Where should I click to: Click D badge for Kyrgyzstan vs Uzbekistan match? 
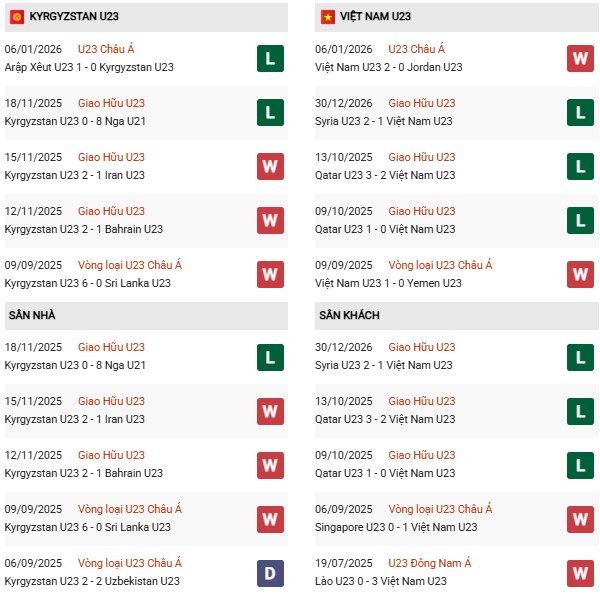click(270, 572)
